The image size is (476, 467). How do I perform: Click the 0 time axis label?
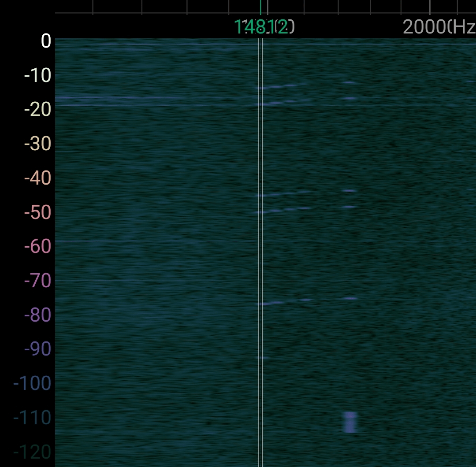(x=46, y=41)
